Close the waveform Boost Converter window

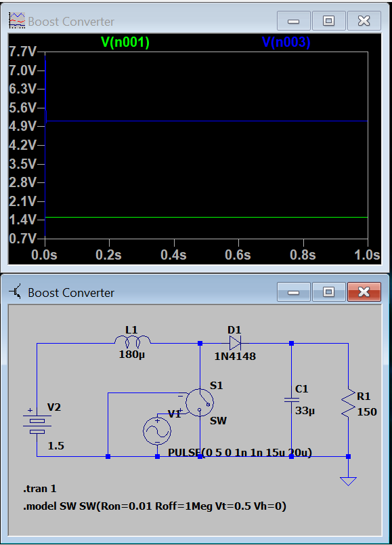coord(364,21)
